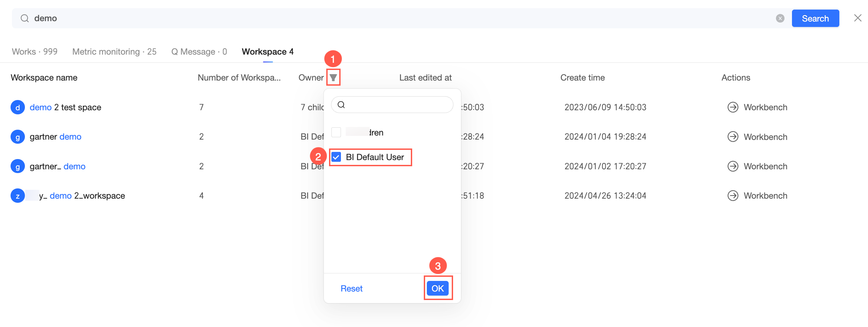The height and width of the screenshot is (327, 868).
Task: Click create time 2024/01/02 17:20:27
Action: 605,166
